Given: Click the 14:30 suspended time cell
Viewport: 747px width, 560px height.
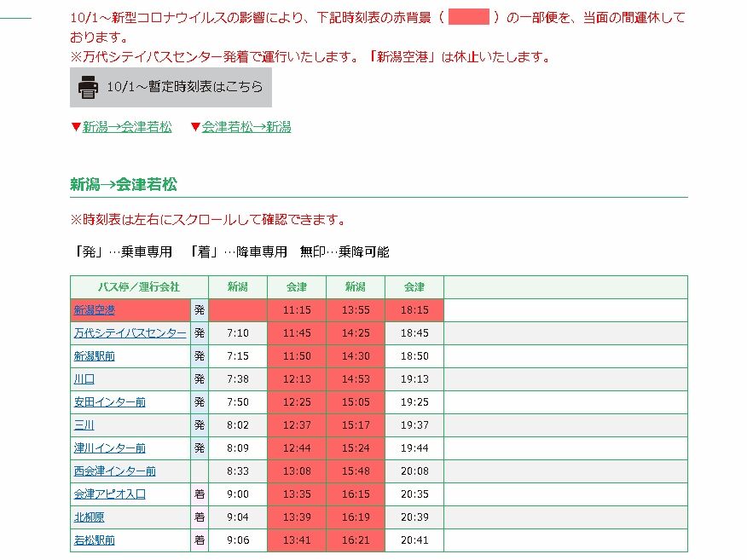Looking at the screenshot, I should point(356,356).
